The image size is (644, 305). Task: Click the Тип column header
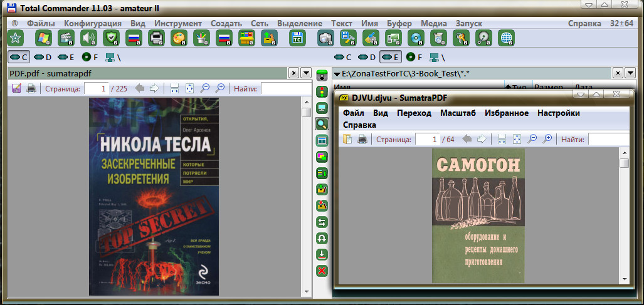click(519, 87)
